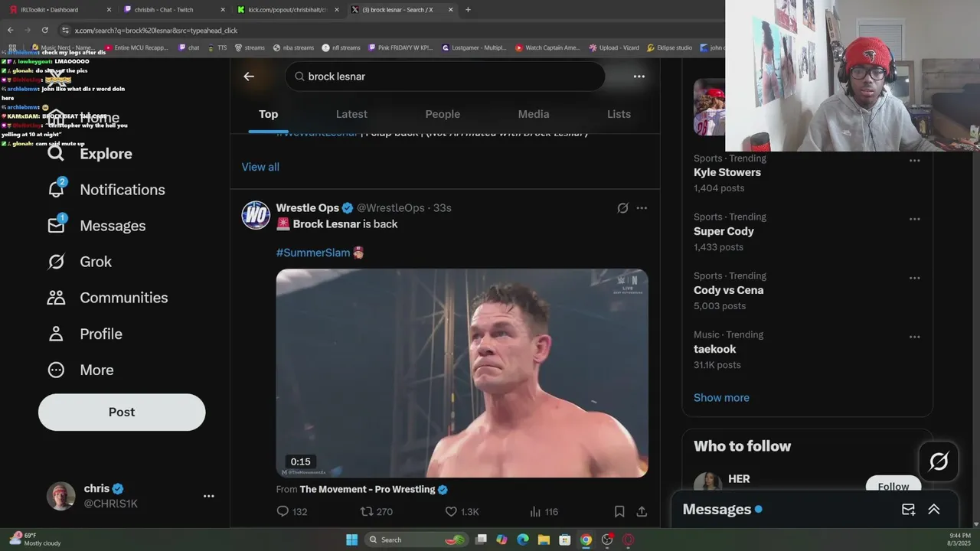980x551 pixels.
Task: Go to Profile in sidebar
Action: click(85, 334)
